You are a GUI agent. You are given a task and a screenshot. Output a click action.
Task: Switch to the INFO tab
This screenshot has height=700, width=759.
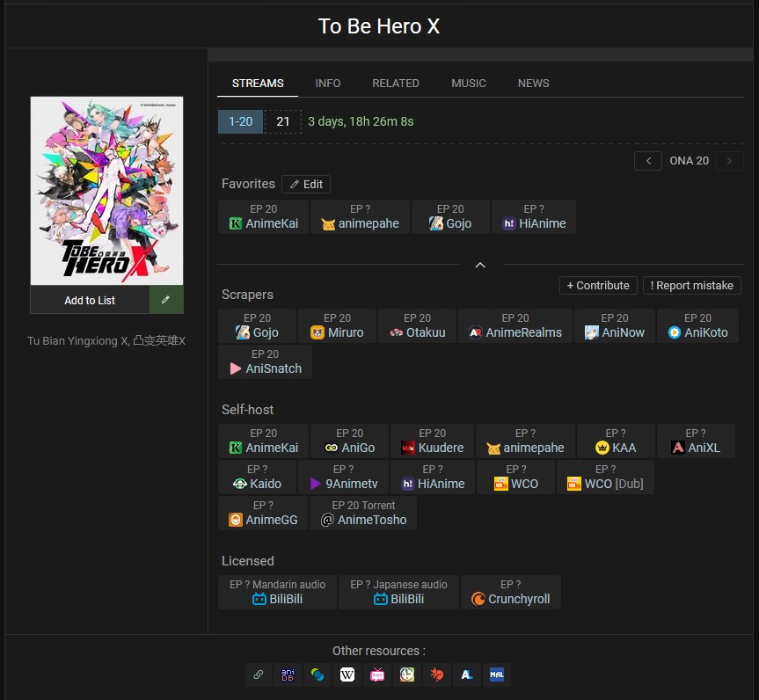pyautogui.click(x=328, y=84)
